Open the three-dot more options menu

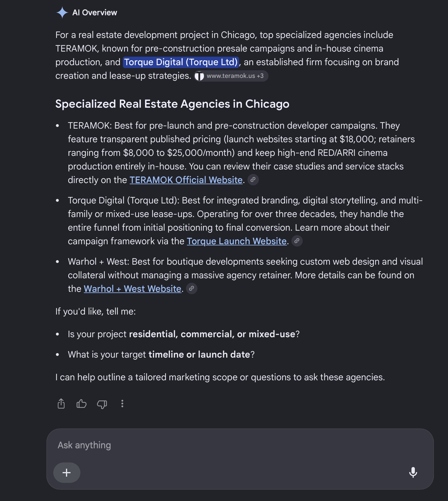(122, 404)
